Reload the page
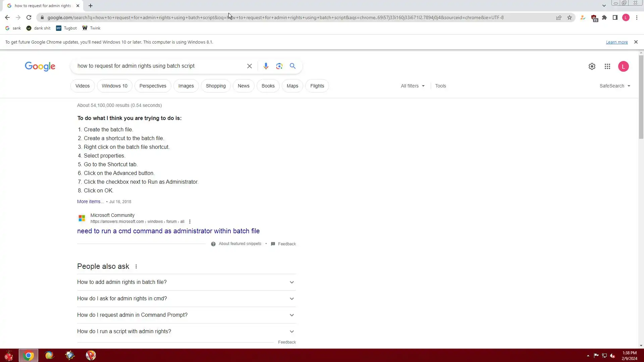The height and width of the screenshot is (362, 644). 29,17
